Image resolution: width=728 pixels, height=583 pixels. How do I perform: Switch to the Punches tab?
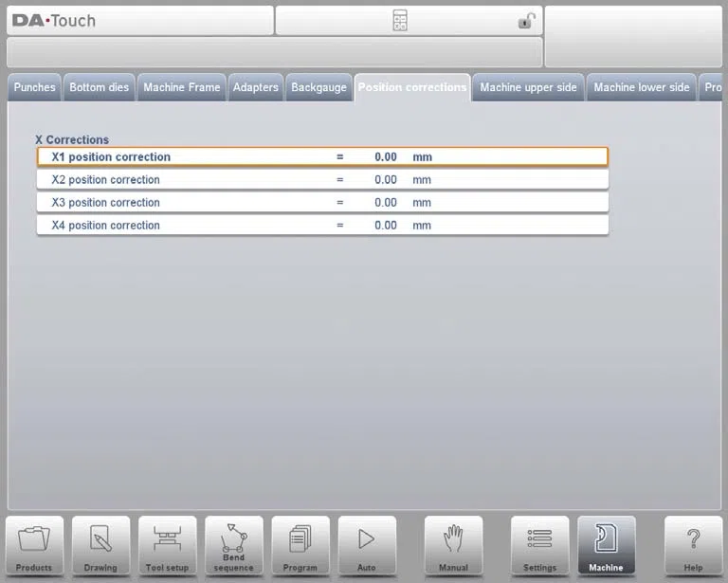[34, 87]
